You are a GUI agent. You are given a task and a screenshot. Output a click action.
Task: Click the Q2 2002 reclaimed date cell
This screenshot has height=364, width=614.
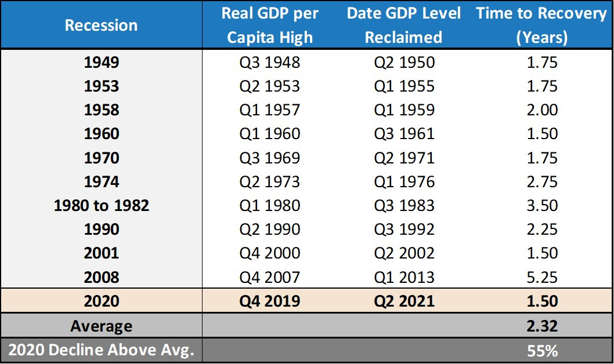point(404,253)
